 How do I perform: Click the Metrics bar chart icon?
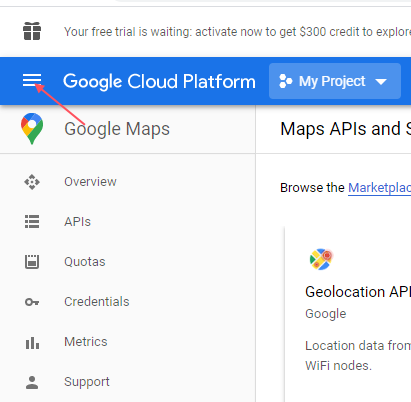pos(32,342)
